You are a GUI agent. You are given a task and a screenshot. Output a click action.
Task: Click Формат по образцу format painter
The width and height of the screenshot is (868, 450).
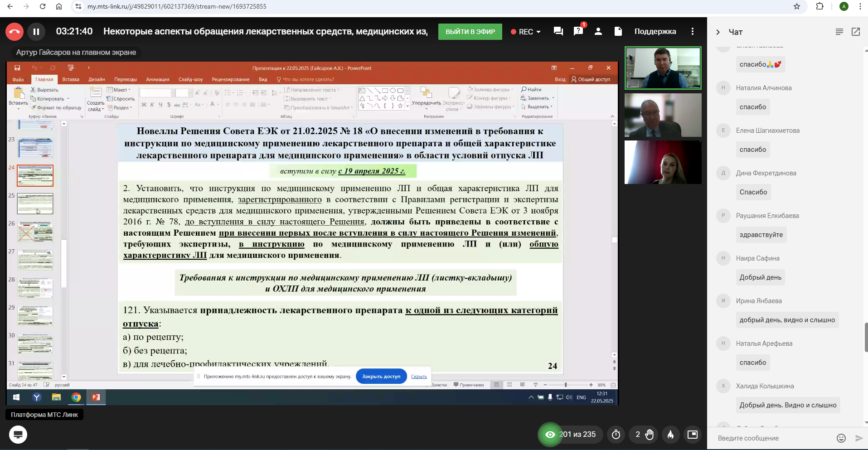[x=56, y=108]
